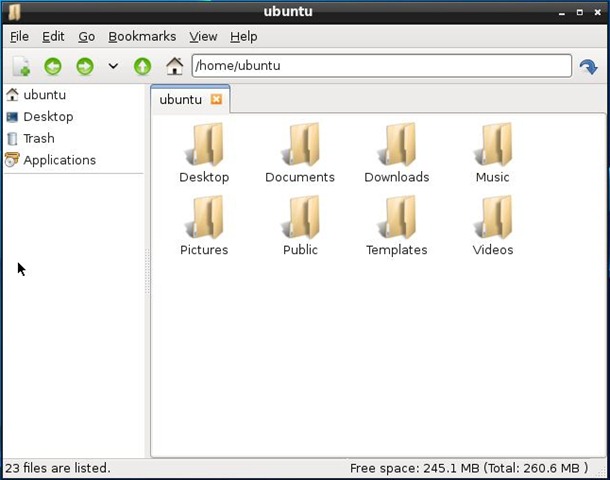Click the Free space status bar text
610x480 pixels.
tap(469, 468)
